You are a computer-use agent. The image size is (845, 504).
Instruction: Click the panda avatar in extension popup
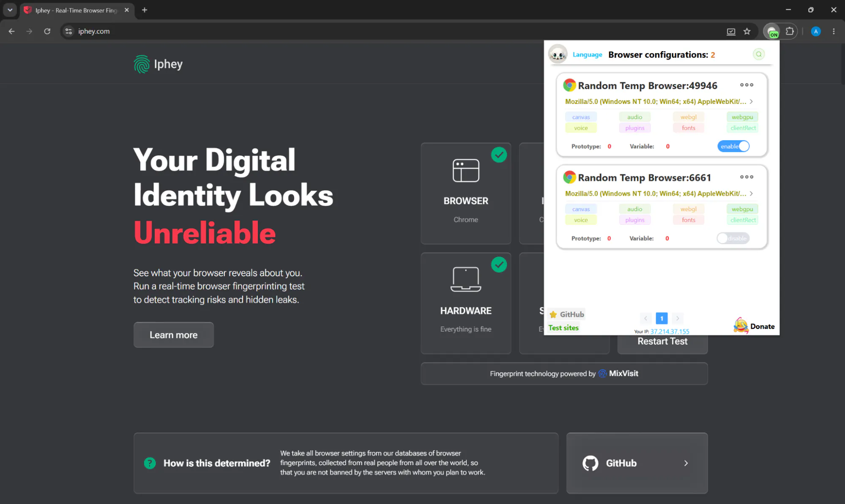[x=558, y=54]
